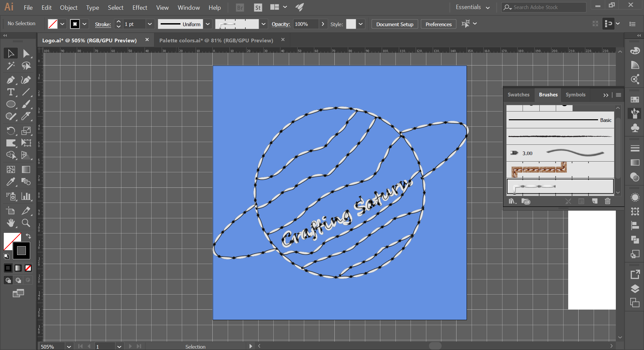
Task: Select the Artboard tool
Action: tap(11, 211)
